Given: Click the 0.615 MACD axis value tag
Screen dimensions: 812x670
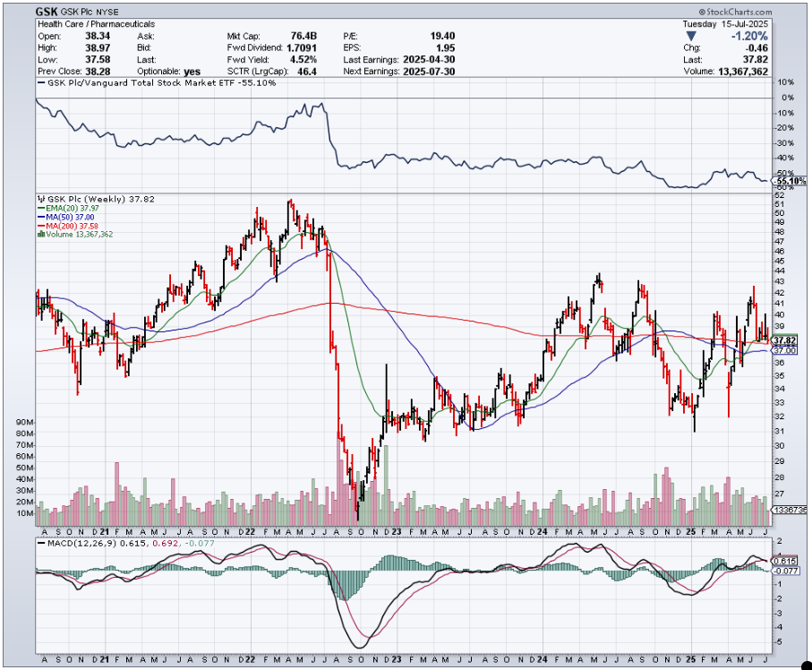Looking at the screenshot, I should (784, 562).
